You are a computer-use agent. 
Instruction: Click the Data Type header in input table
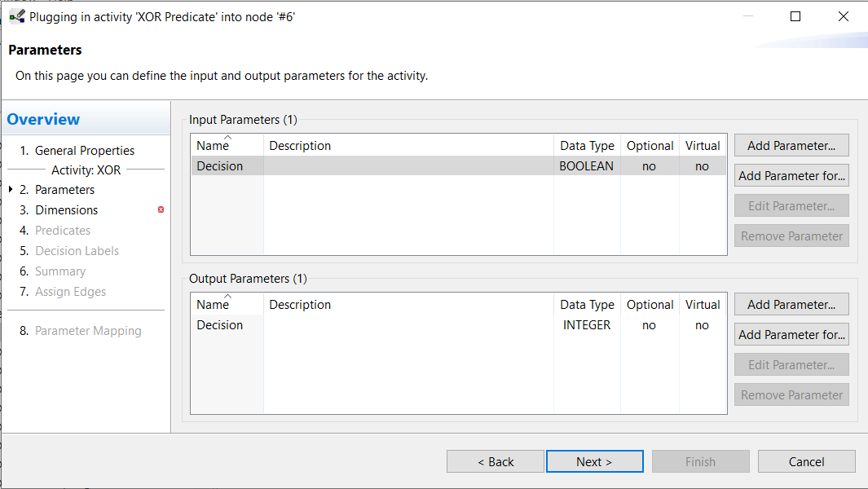[x=587, y=146]
